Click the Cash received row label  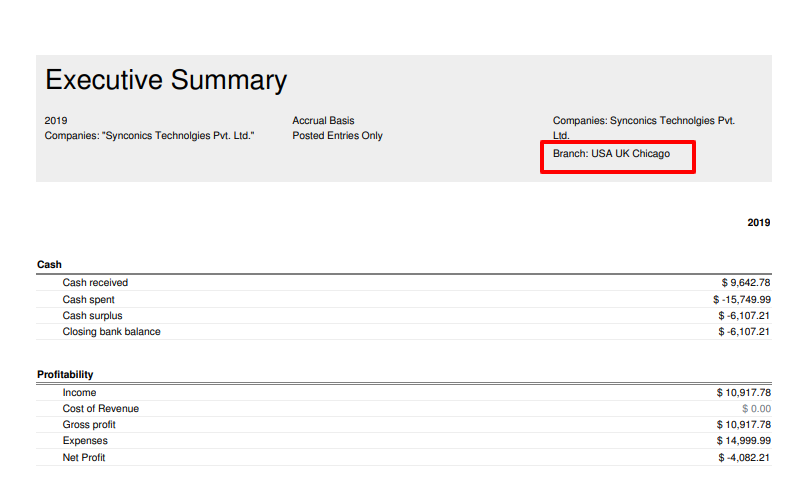pos(95,283)
